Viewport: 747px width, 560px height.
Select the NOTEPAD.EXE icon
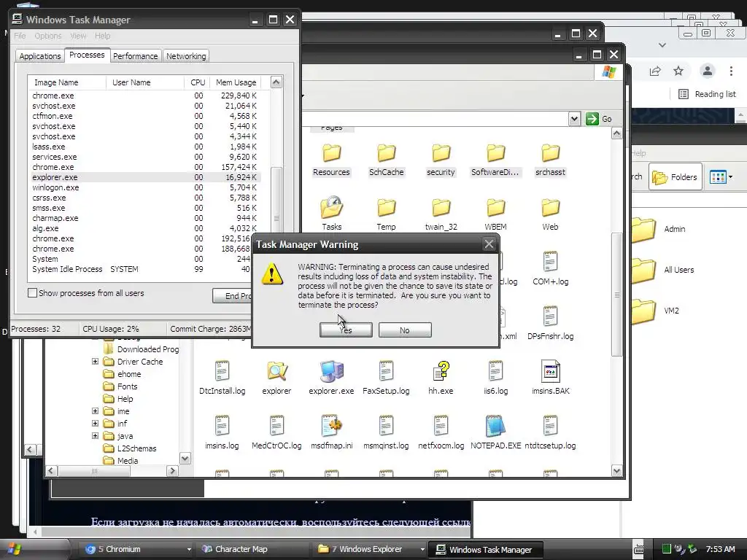click(x=496, y=426)
